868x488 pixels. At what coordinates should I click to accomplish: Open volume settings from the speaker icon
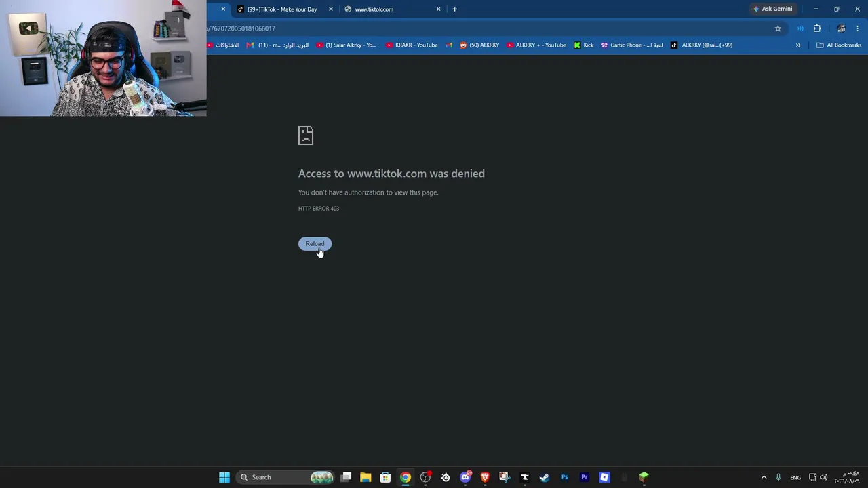click(824, 477)
